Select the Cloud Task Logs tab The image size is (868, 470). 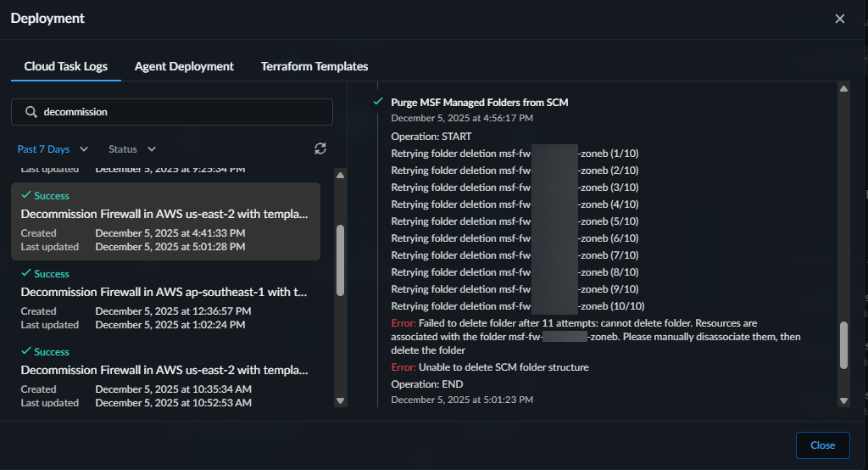click(66, 66)
